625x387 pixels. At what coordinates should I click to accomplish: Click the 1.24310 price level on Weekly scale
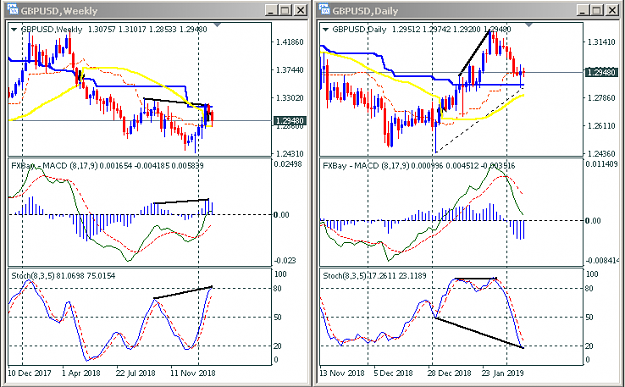click(x=290, y=154)
